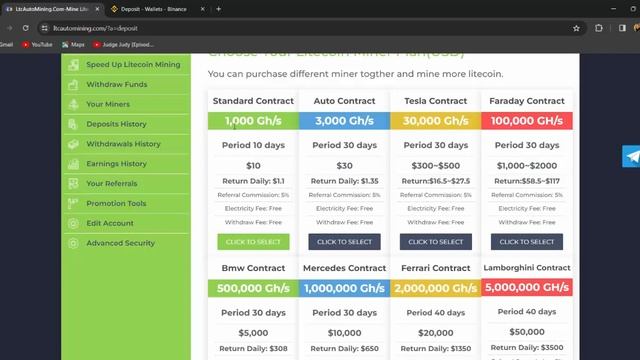Click the red 100,000 GH/s banner
This screenshot has width=640, height=360.
(x=527, y=121)
